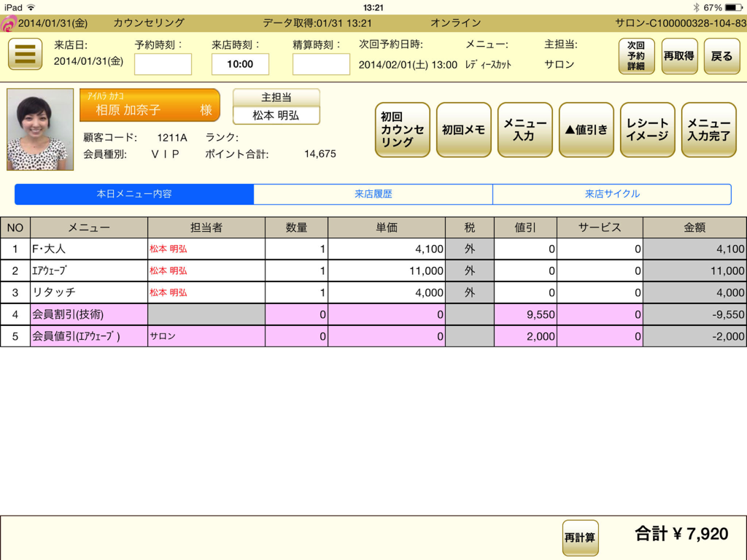Tap the app logo in top-left corner

click(x=8, y=23)
